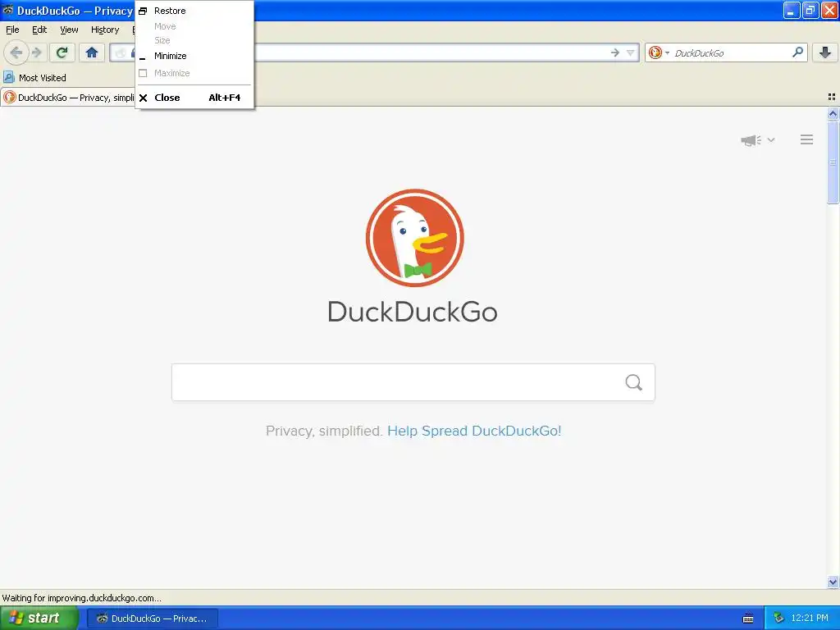Image resolution: width=840 pixels, height=630 pixels.
Task: Click the browser icon in the title bar
Action: tap(8, 10)
